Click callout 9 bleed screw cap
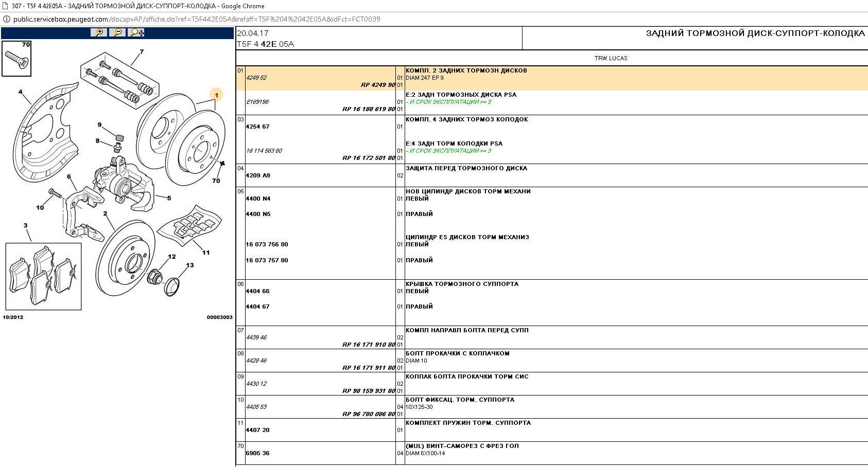Viewport: 868px width, 467px height. [99, 125]
